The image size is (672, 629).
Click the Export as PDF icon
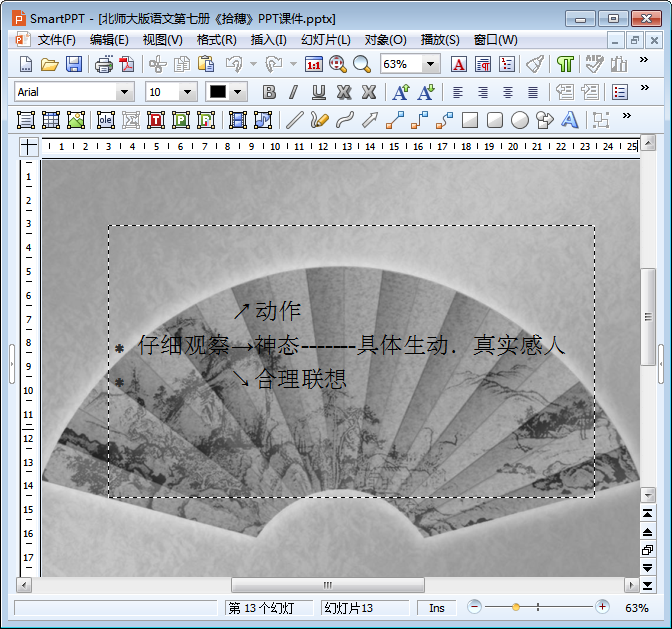(x=127, y=64)
